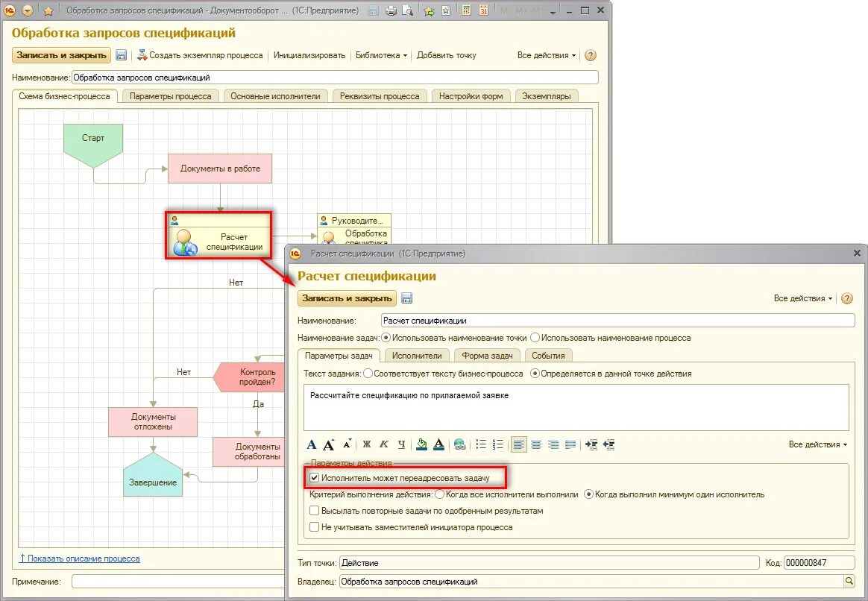Image resolution: width=868 pixels, height=601 pixels.
Task: Open print preview icon in title bar
Action: click(x=407, y=10)
